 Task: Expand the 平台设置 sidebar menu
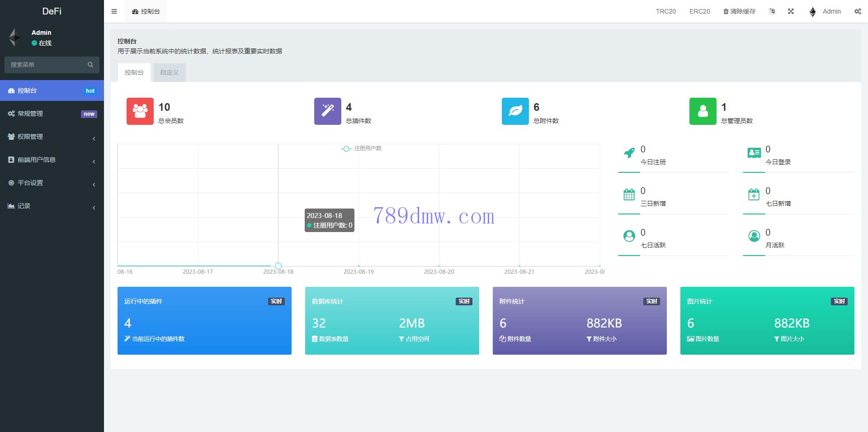pyautogui.click(x=52, y=183)
